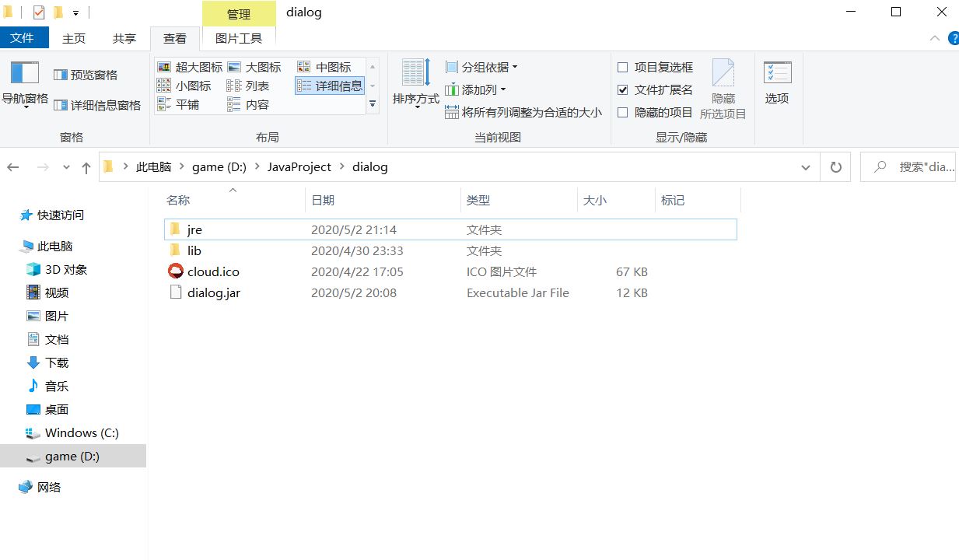The image size is (959, 560).
Task: Click Size all columns to fit (将所有列调整为合适的大小)
Action: click(523, 112)
